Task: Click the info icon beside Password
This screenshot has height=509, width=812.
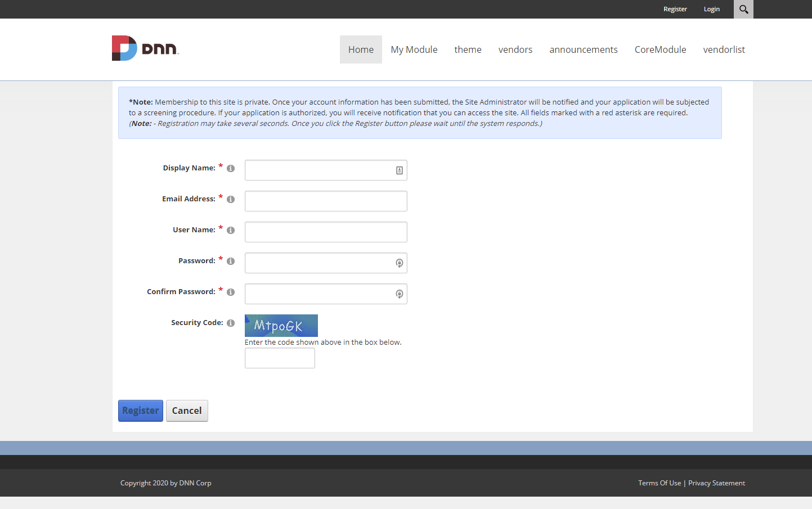Action: 231,260
